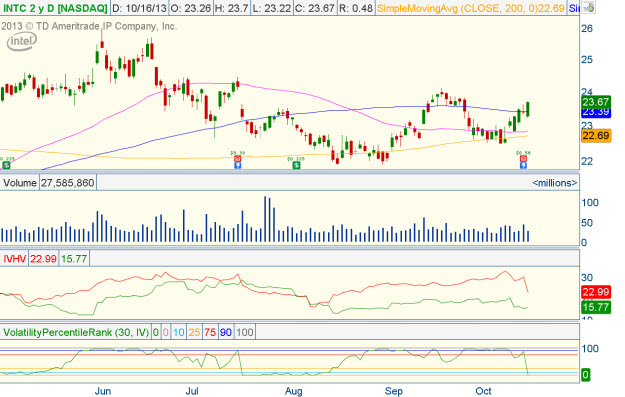Click the IVHV study label

coord(14,259)
